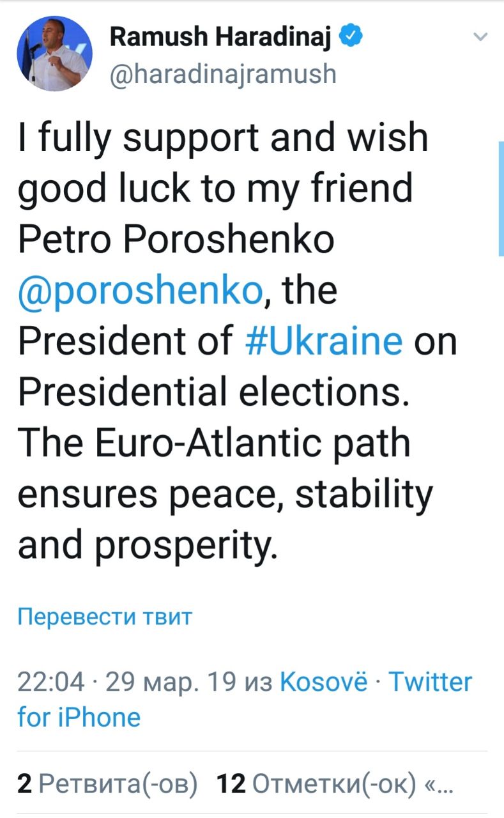
Task: Open Ramush Haradinaj's profile photo
Action: [x=54, y=53]
